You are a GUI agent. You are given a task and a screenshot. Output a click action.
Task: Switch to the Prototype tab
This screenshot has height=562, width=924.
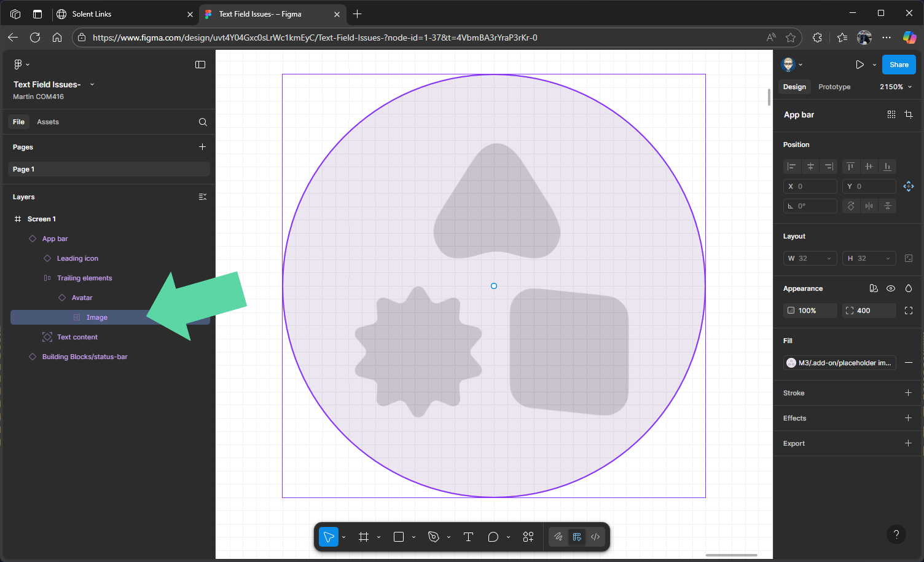tap(834, 87)
